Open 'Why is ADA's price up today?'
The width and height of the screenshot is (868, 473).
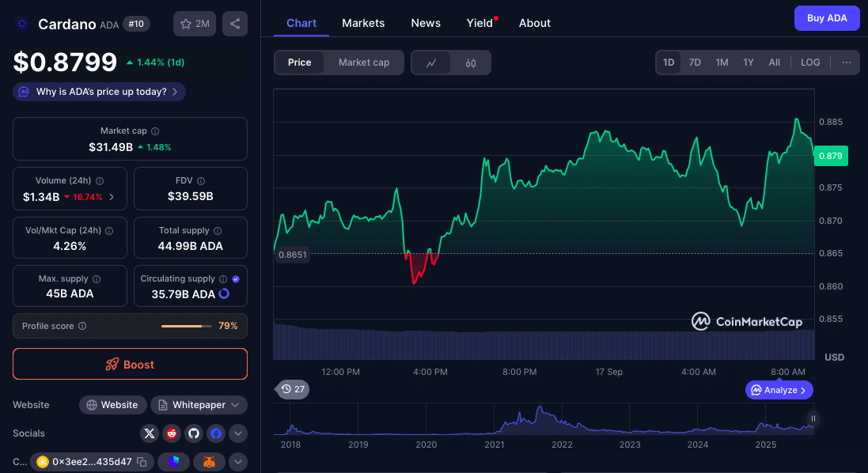pyautogui.click(x=99, y=92)
